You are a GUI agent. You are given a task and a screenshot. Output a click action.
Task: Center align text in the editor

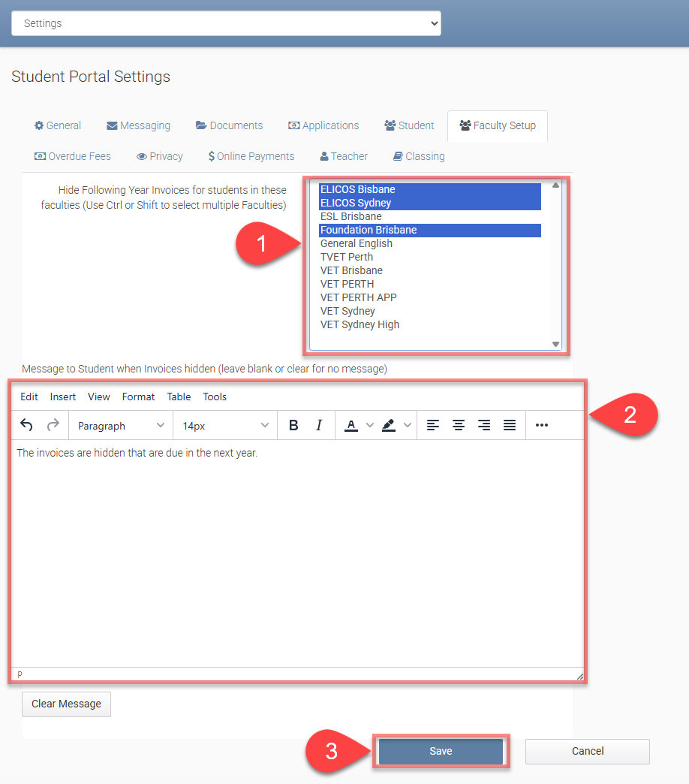coord(459,425)
